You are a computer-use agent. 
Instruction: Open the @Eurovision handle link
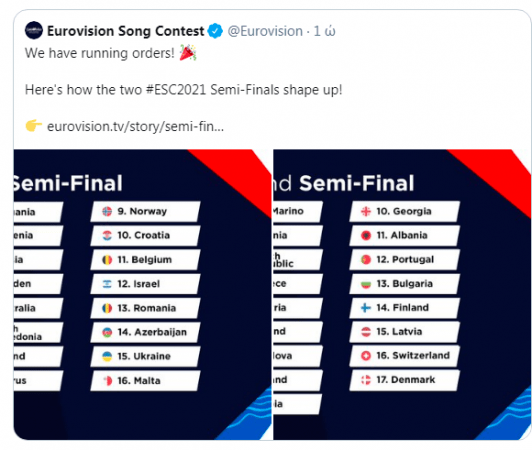click(x=265, y=31)
